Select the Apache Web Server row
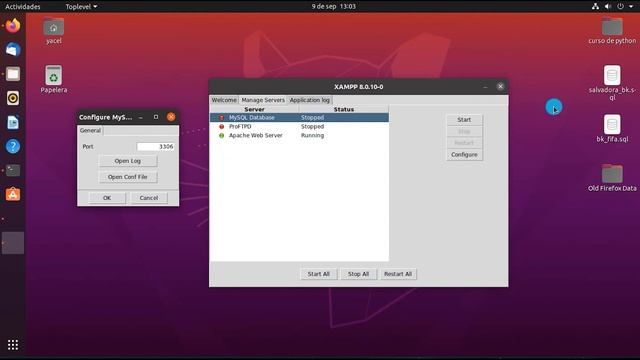Viewport: 640px width, 360px height. click(299, 136)
